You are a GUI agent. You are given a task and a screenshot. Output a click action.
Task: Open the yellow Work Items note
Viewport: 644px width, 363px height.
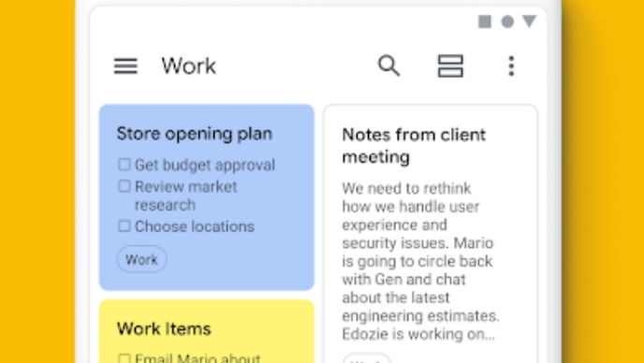tap(207, 331)
